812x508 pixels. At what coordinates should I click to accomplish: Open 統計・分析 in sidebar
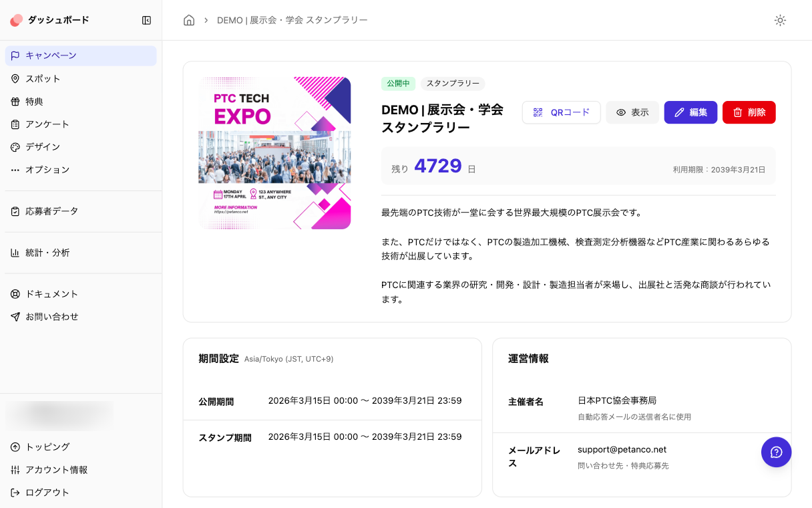[81, 253]
